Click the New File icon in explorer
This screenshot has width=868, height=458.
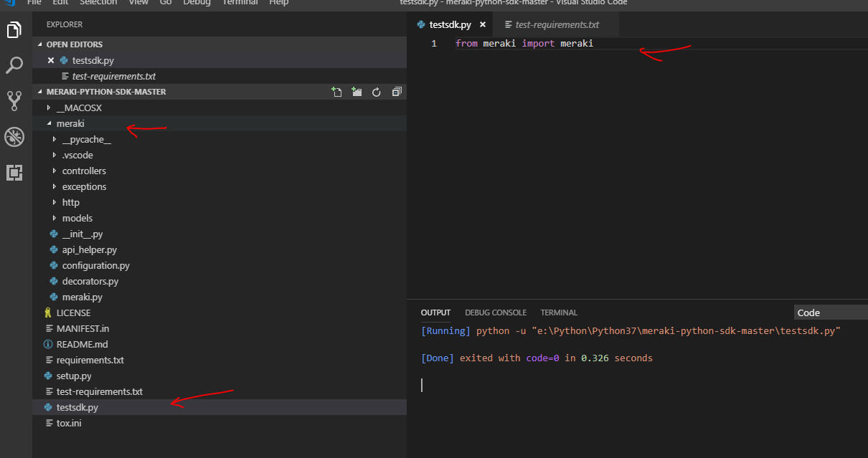coord(336,92)
